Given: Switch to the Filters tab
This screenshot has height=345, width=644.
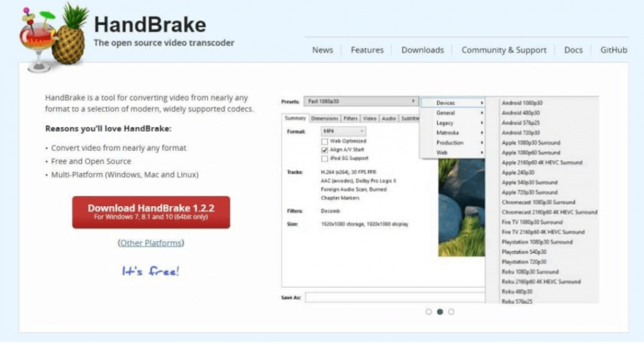Looking at the screenshot, I should click(350, 119).
